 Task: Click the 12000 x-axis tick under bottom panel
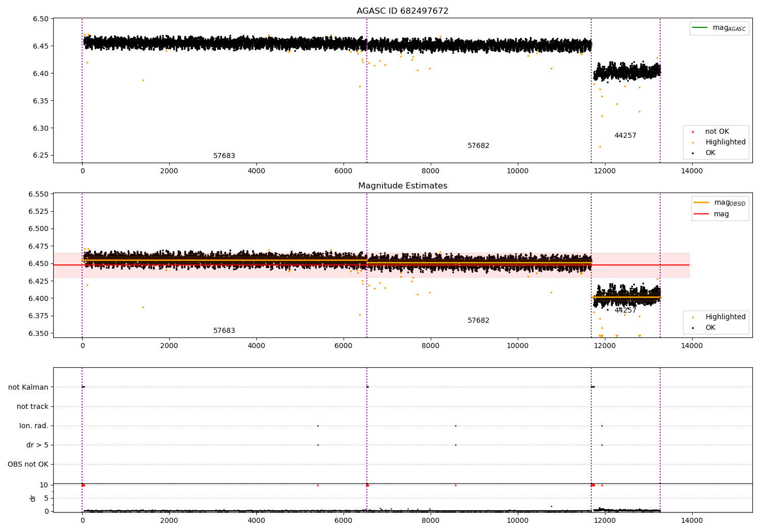click(605, 521)
